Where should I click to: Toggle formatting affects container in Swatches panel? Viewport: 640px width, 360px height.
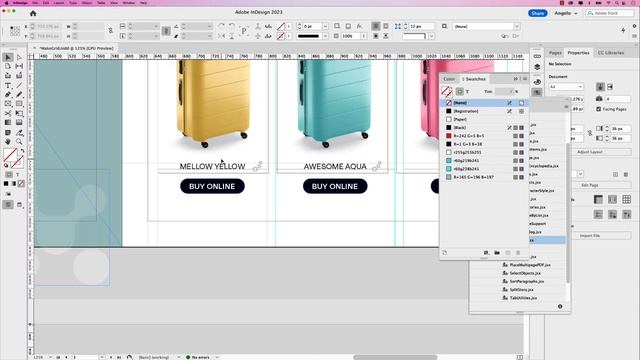pyautogui.click(x=460, y=91)
